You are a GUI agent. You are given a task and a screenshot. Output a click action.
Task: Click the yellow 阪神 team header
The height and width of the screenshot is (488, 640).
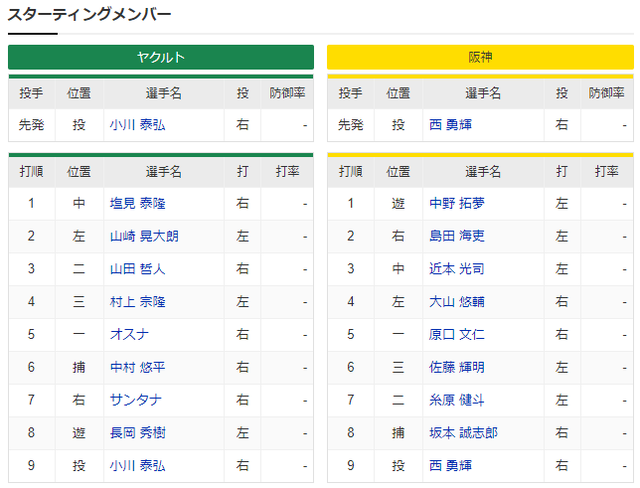click(480, 57)
